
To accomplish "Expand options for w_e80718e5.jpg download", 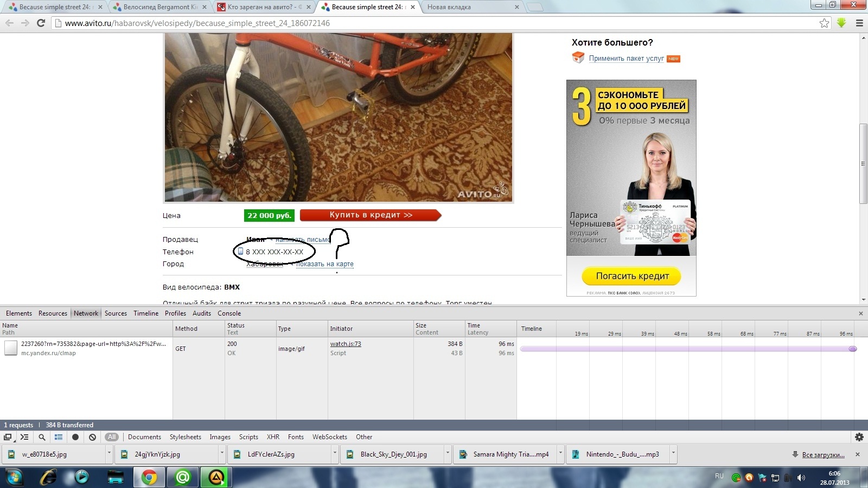I will 109,453.
